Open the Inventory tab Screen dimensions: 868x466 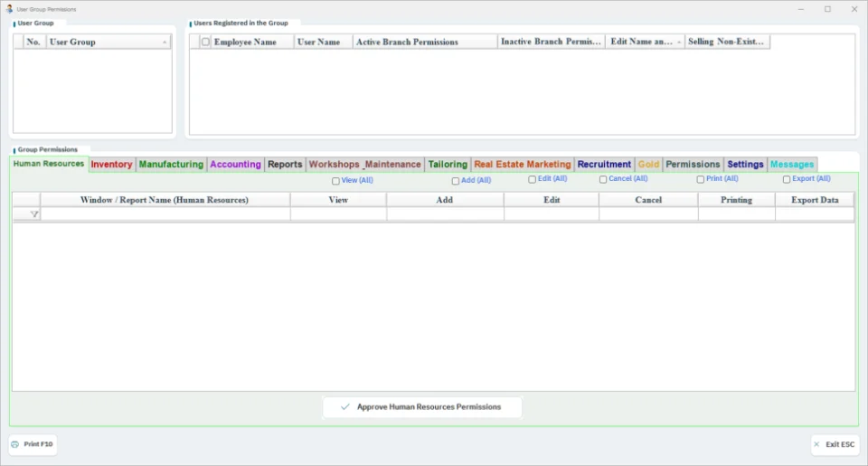112,165
